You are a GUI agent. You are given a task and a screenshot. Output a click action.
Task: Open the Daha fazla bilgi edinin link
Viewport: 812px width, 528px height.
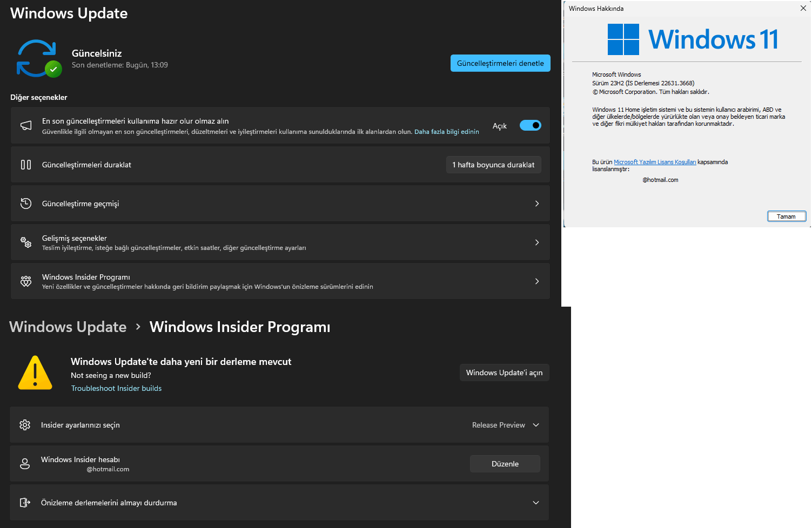(447, 132)
